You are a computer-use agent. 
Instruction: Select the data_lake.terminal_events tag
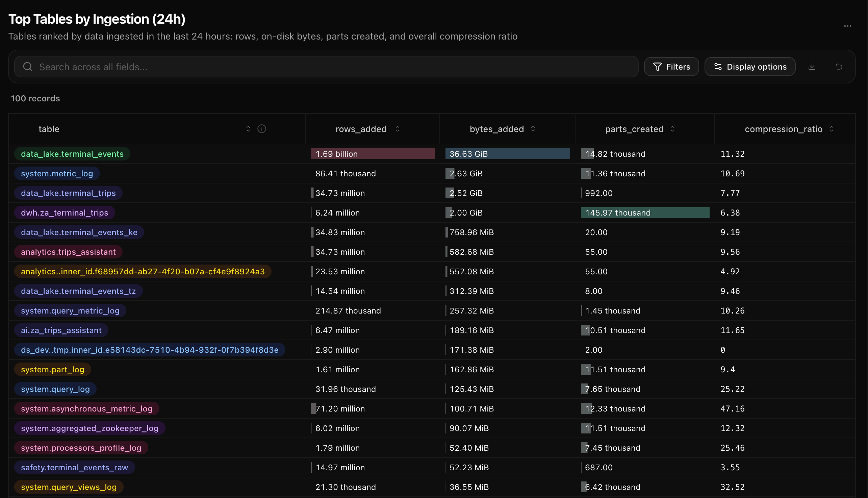point(72,154)
